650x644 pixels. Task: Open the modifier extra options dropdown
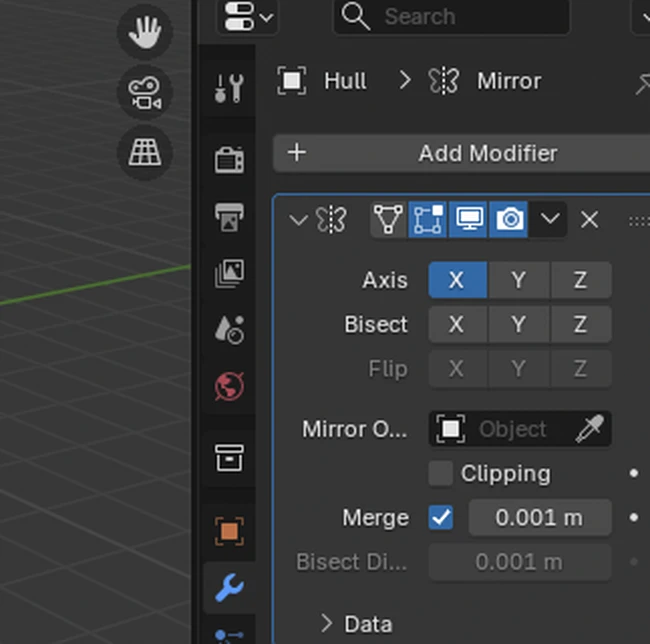[549, 219]
